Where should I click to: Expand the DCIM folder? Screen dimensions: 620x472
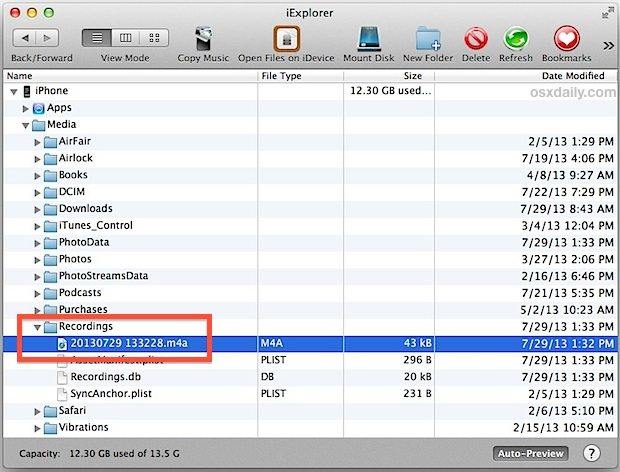click(x=38, y=191)
